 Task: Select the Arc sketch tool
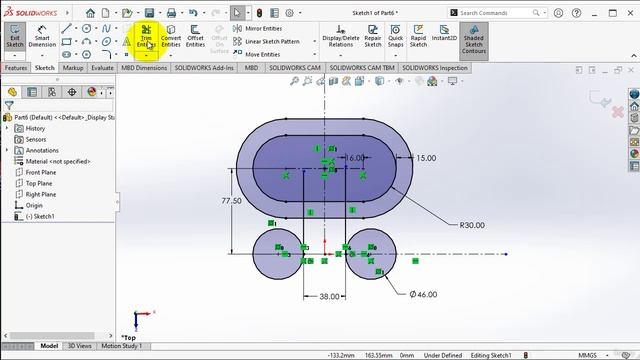click(x=86, y=41)
